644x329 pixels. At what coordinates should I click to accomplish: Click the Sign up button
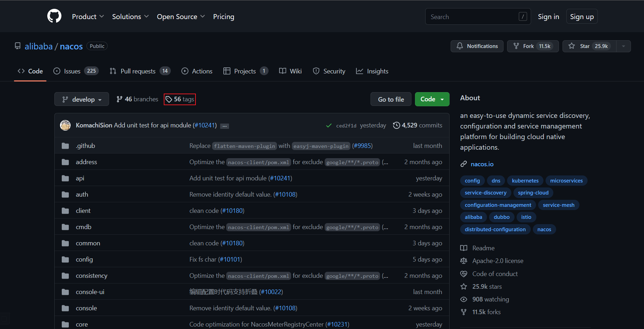coord(582,17)
